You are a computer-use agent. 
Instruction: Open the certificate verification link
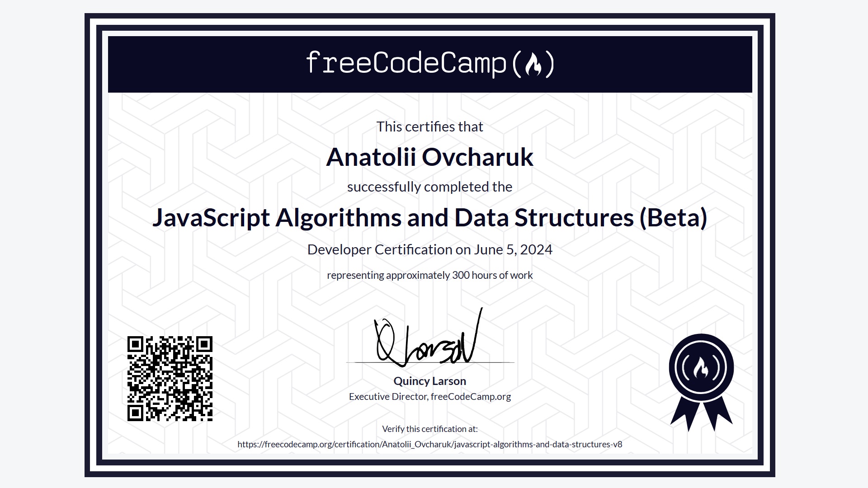(x=429, y=444)
